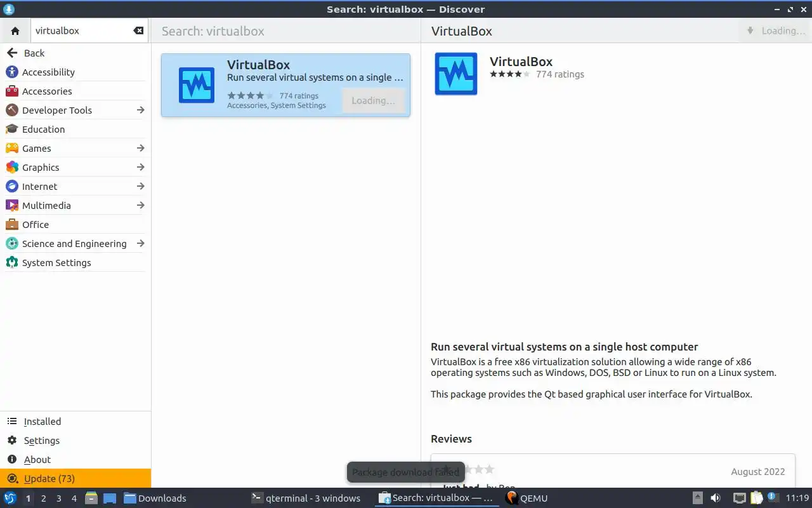812x508 pixels.
Task: Click the Accessories, System Settings category text
Action: [277, 105]
